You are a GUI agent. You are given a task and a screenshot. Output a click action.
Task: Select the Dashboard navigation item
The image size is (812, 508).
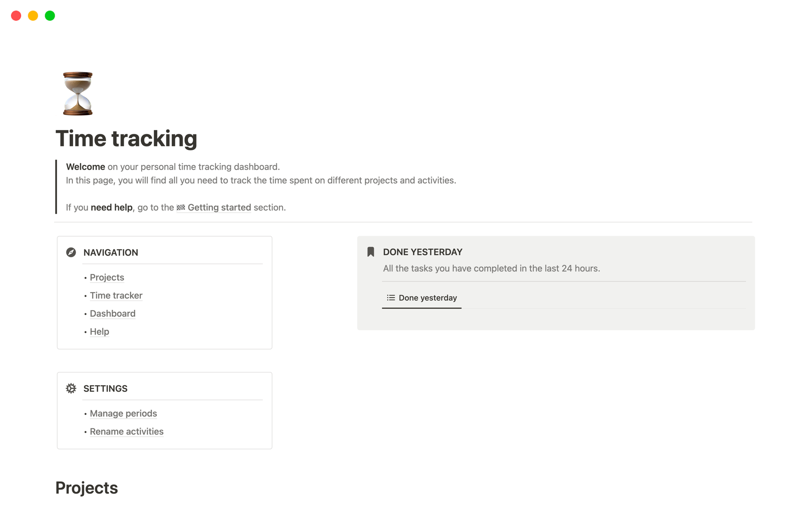112,313
